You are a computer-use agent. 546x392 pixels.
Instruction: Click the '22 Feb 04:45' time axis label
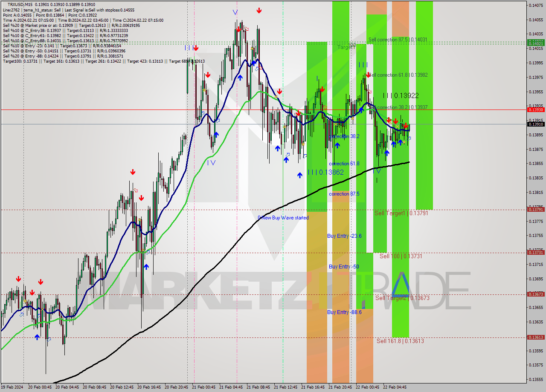coord(395,387)
